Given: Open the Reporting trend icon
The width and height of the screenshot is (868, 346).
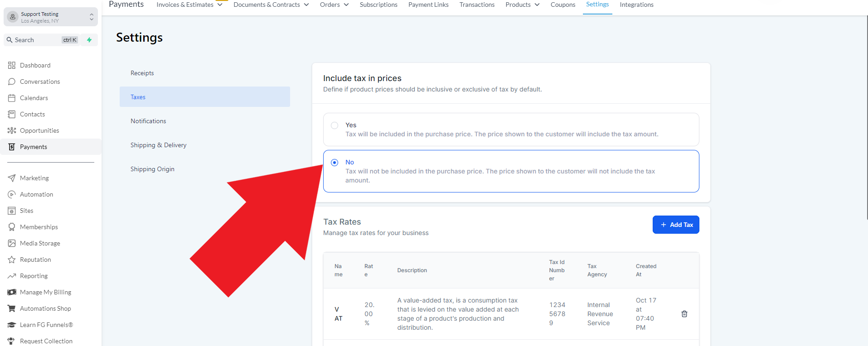Looking at the screenshot, I should point(12,276).
